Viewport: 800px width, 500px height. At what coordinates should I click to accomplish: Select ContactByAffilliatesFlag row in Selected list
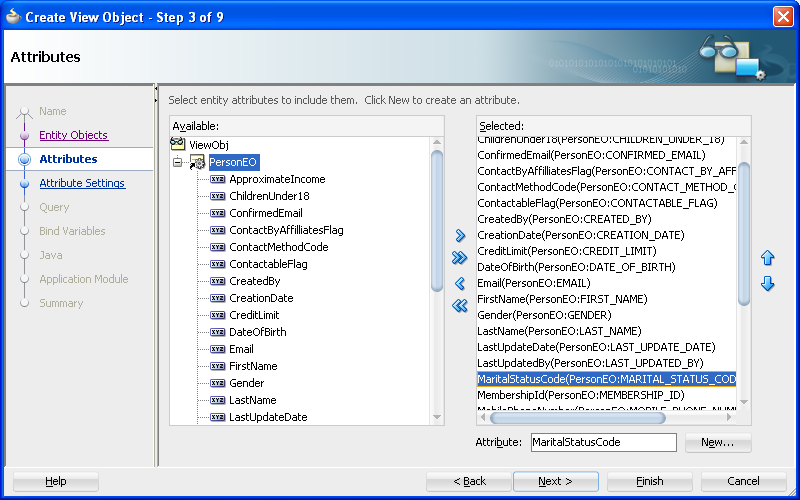(x=606, y=171)
